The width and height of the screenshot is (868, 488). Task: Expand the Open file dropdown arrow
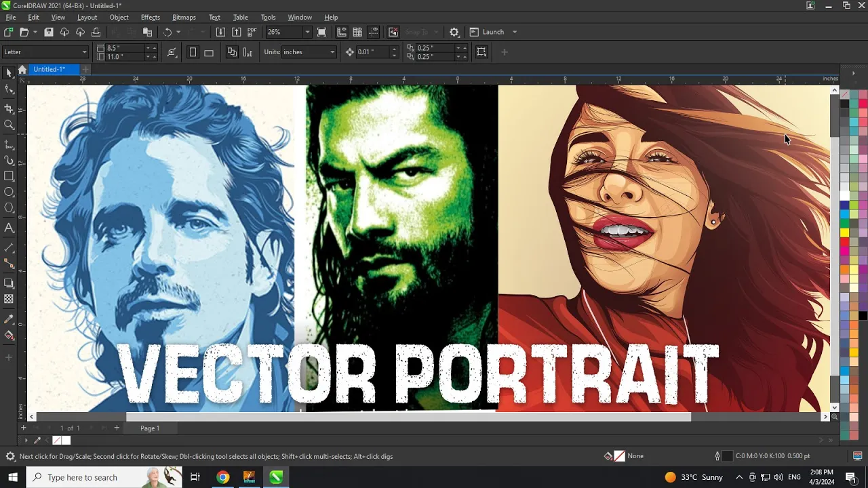point(35,32)
